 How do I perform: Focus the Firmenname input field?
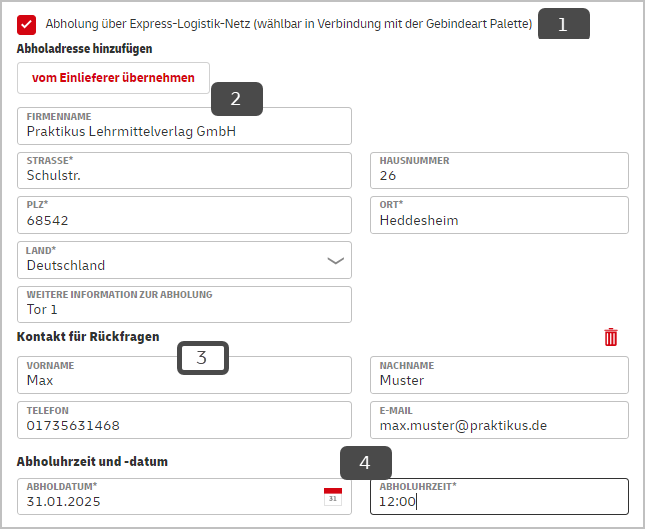184,126
